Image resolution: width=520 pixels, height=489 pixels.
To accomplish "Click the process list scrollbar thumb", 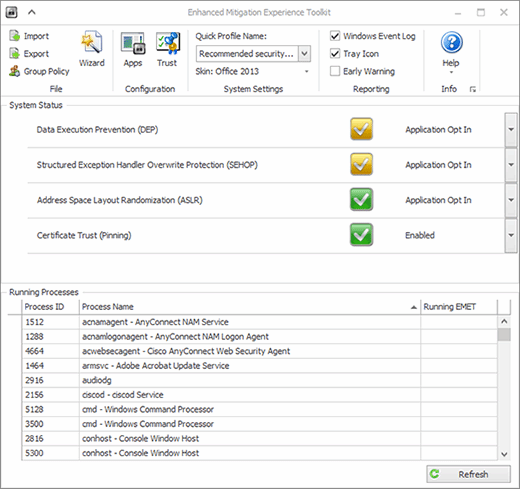I will [504, 335].
